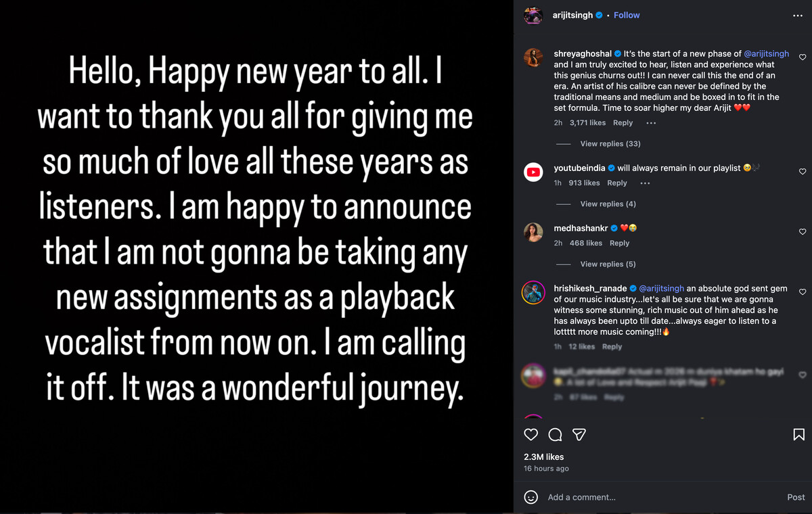This screenshot has height=514, width=812.
Task: Open arijitsingh profile picture
Action: (x=533, y=16)
